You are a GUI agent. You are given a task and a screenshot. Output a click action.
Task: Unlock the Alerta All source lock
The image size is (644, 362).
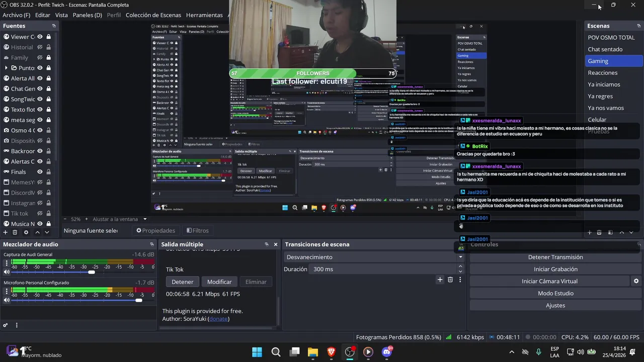click(x=48, y=78)
